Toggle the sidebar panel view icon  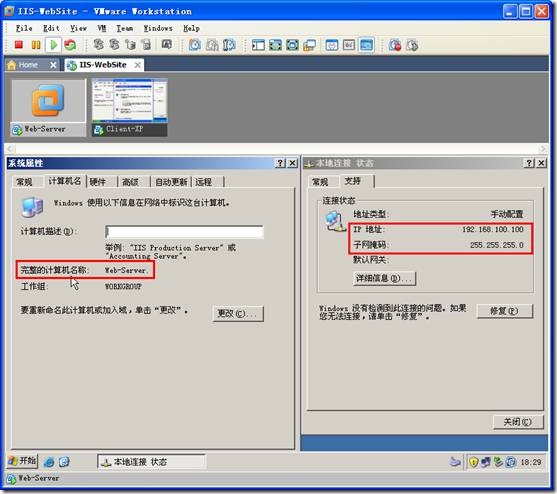(258, 45)
